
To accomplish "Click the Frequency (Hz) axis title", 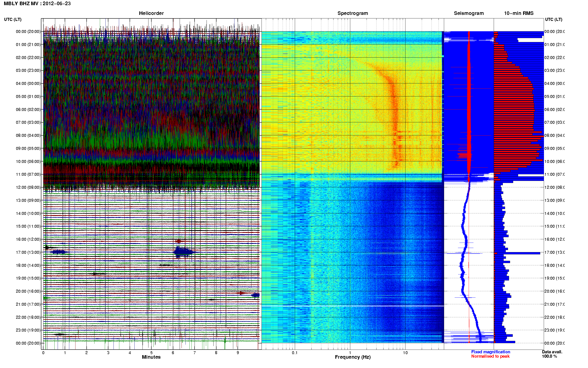I will [353, 357].
